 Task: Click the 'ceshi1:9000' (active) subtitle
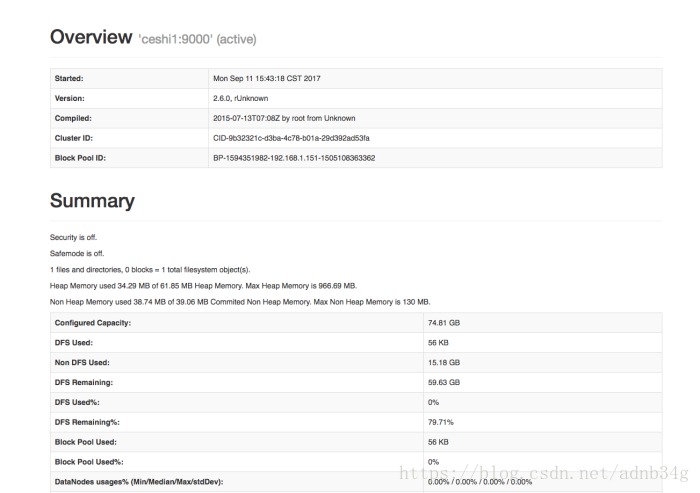click(197, 39)
